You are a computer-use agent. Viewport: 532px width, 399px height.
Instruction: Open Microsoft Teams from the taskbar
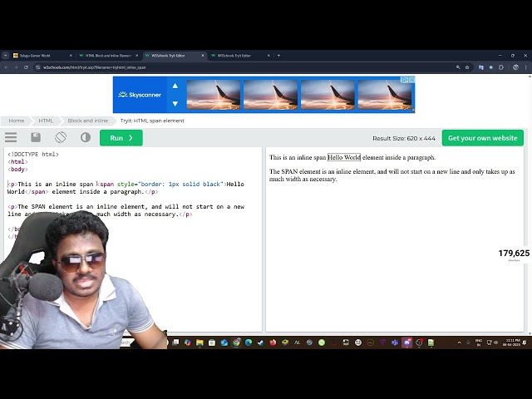click(x=395, y=342)
